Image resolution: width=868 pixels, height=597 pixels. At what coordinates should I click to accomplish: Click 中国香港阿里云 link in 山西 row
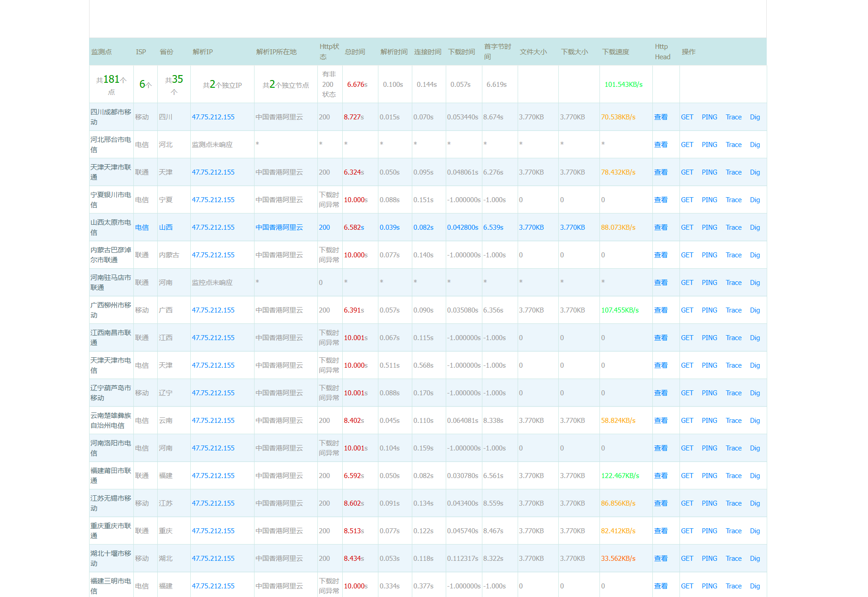coord(279,227)
